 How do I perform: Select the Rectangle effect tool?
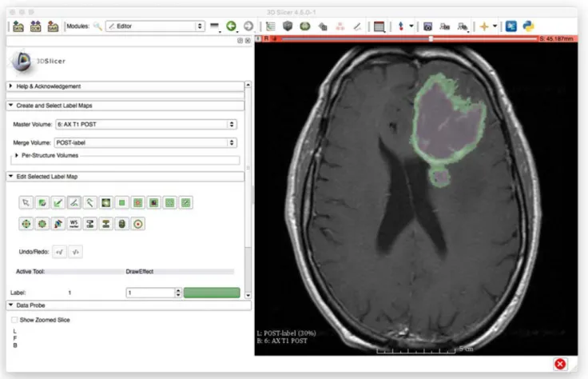tap(122, 202)
